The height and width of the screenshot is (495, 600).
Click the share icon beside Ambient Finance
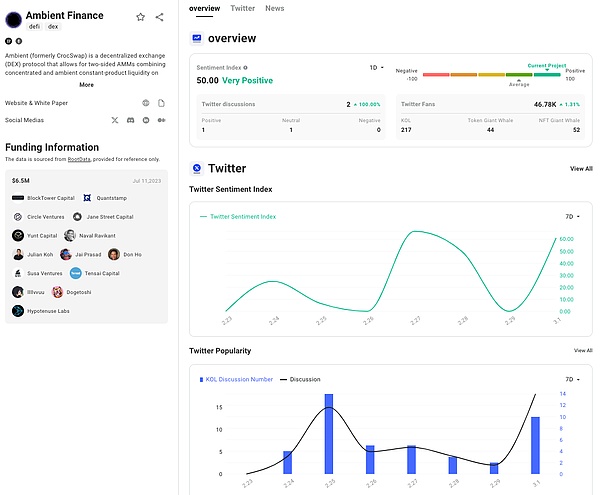(x=160, y=17)
